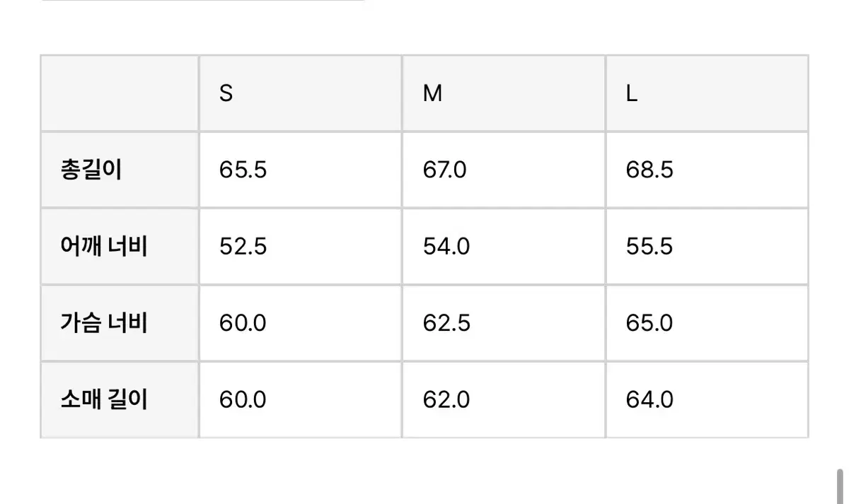The height and width of the screenshot is (504, 849).
Task: Click the 67.0 total length cell
Action: point(445,170)
